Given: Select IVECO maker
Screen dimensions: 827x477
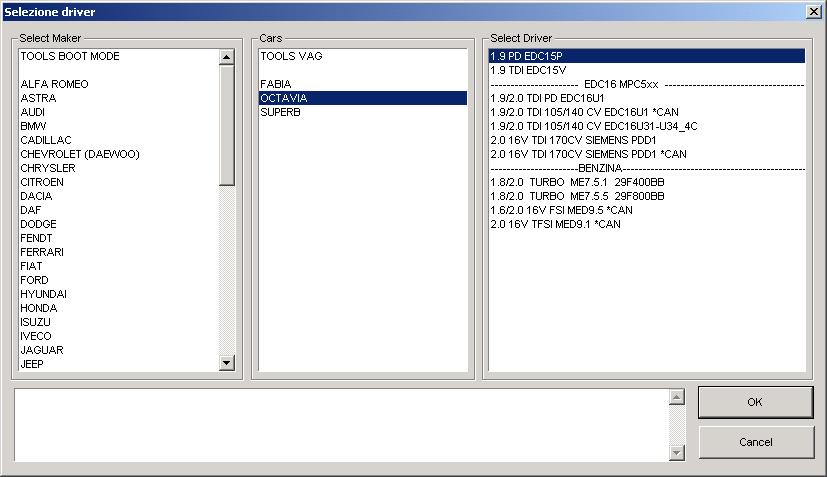Looking at the screenshot, I should pos(119,336).
